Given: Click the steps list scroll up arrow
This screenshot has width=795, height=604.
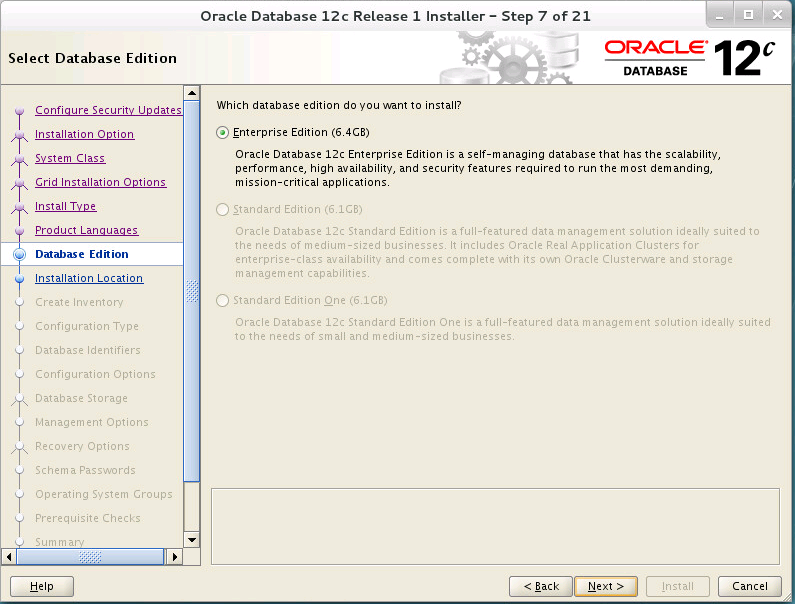Looking at the screenshot, I should [x=192, y=93].
